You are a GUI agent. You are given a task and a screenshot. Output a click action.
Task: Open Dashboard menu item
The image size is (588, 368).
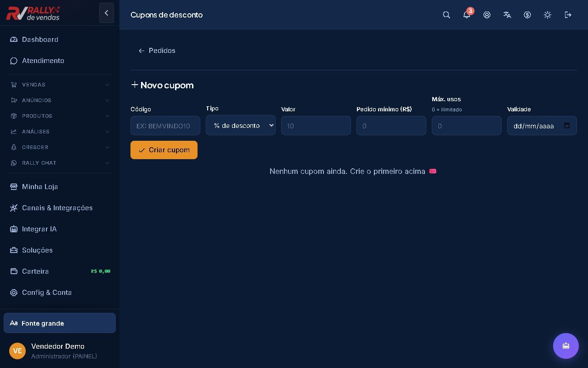[60, 40]
